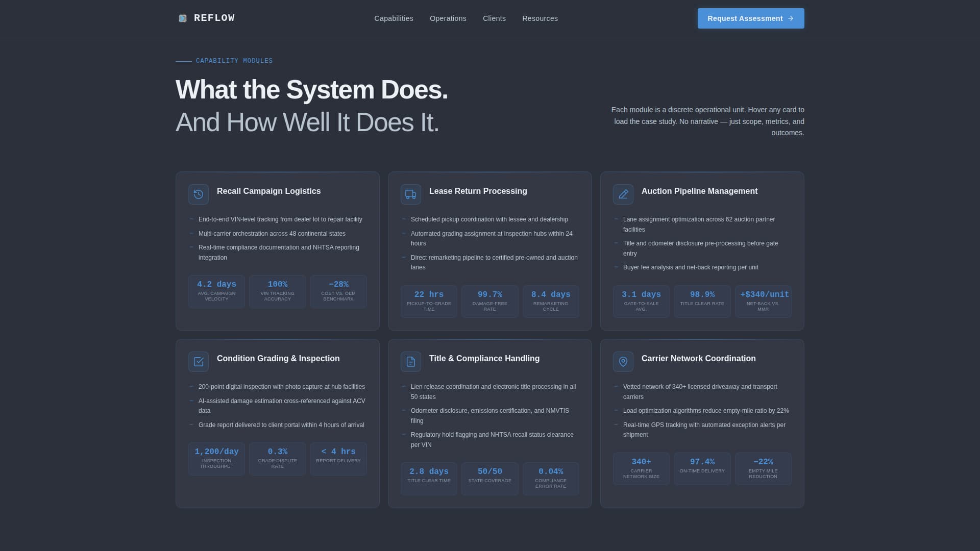This screenshot has width=980, height=551.
Task: Click the +$340/unit net-back stat
Action: 763,301
